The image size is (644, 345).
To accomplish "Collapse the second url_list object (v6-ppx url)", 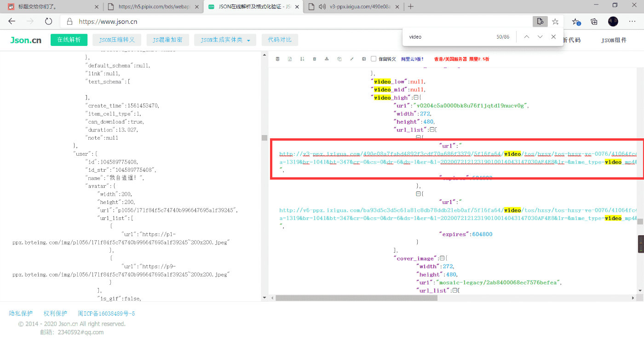I will tap(418, 194).
